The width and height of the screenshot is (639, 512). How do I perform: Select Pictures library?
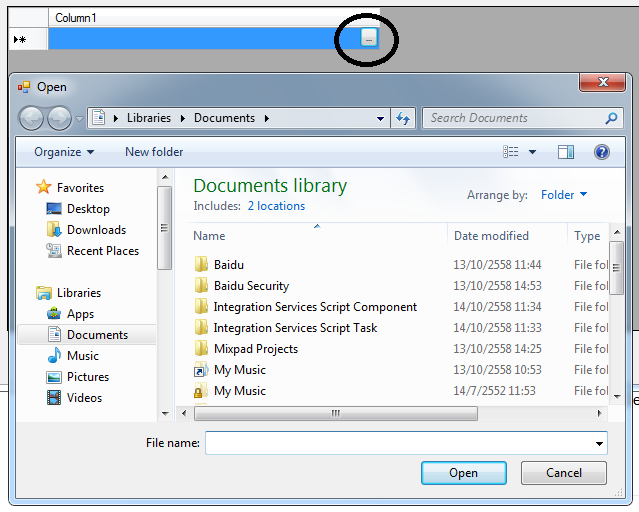tap(88, 377)
